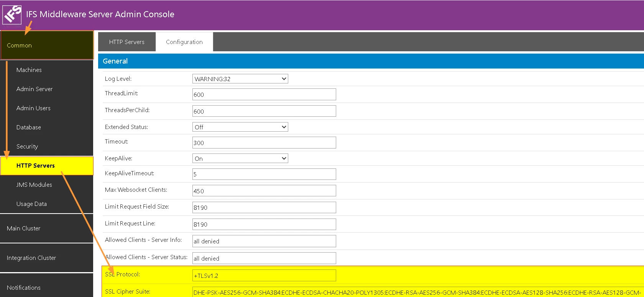
Task: Open Machines in the sidebar
Action: coord(29,70)
